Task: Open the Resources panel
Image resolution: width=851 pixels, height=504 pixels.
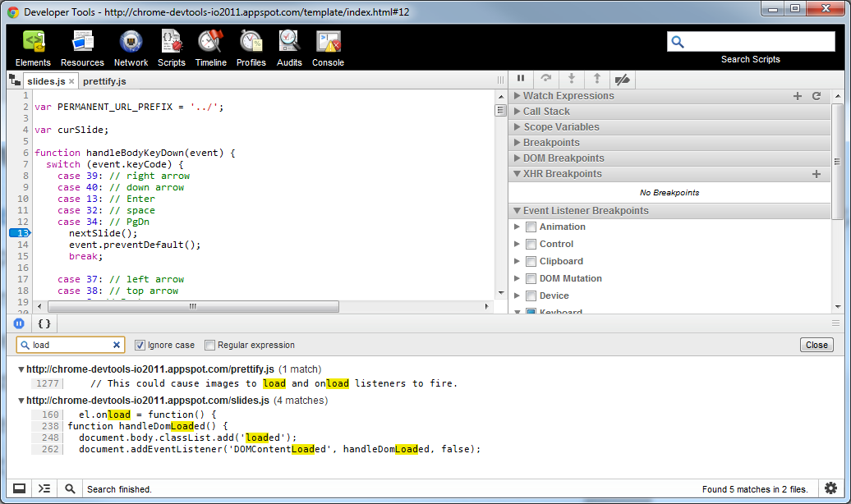Action: coord(82,48)
